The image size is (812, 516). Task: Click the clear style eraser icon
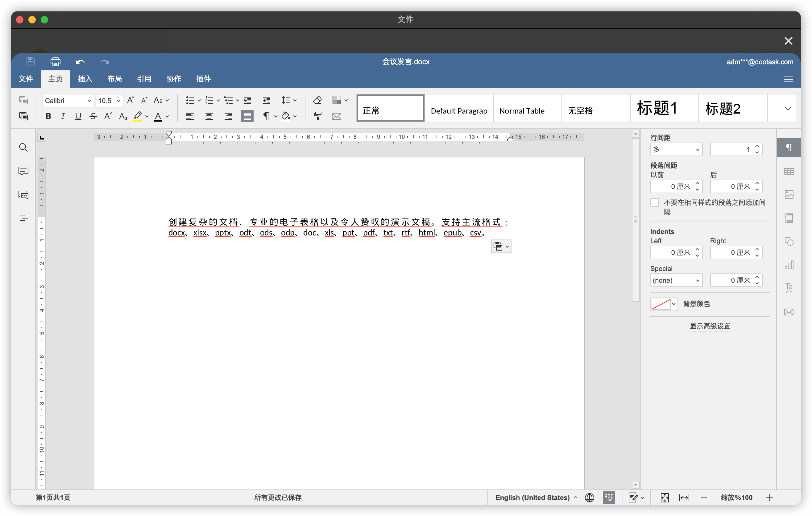point(317,100)
